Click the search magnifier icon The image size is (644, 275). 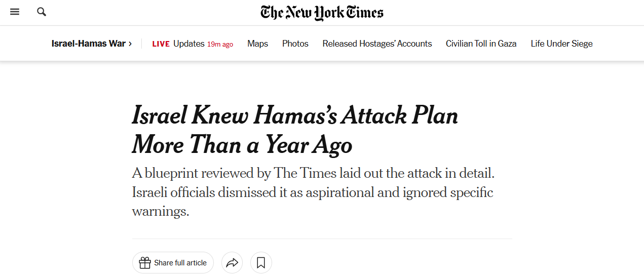click(42, 12)
